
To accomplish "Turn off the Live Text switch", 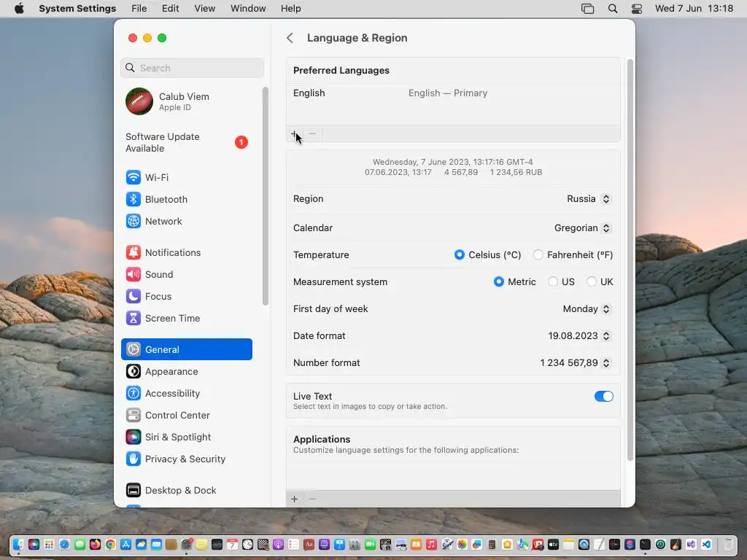I will point(603,396).
